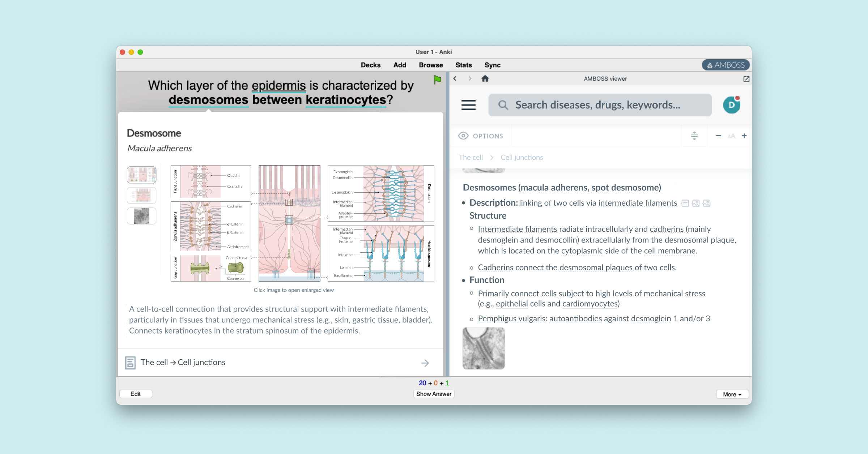Open the Stats menu item
Screen dimensions: 868x454
tap(463, 65)
